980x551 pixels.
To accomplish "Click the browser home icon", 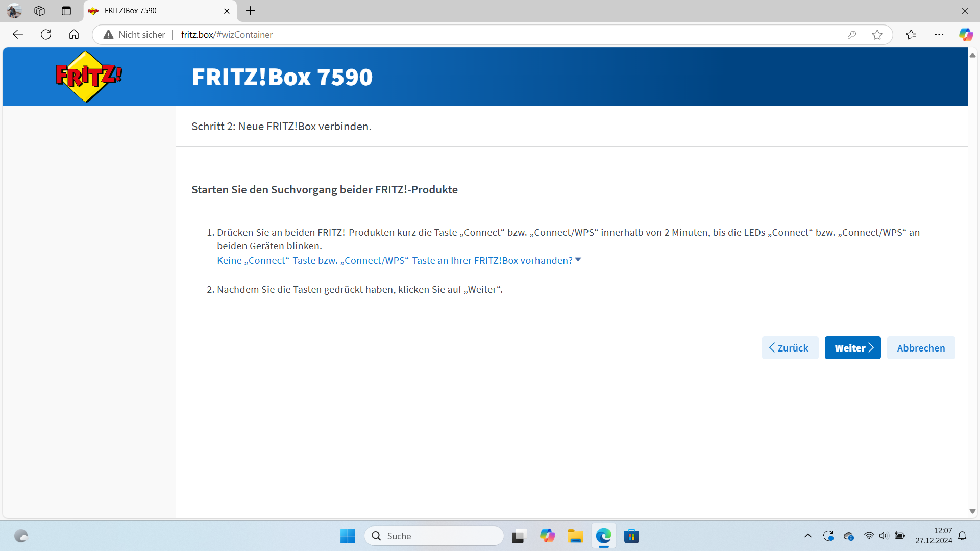I will 74,34.
